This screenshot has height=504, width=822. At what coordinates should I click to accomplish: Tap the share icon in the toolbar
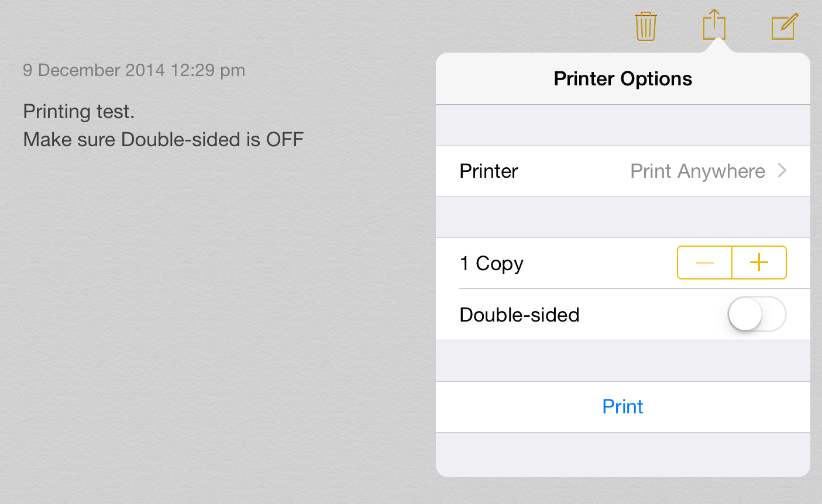click(x=714, y=26)
